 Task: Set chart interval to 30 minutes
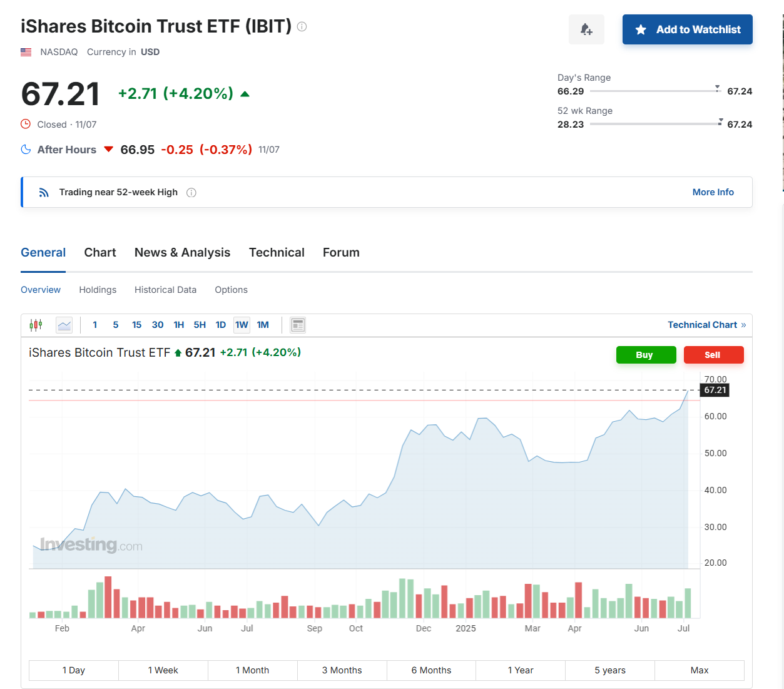coord(158,325)
